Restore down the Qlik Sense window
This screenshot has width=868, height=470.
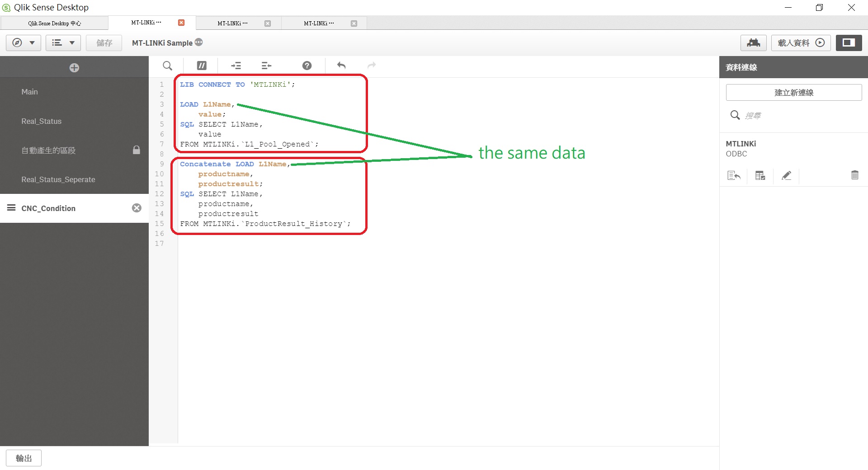coord(819,7)
